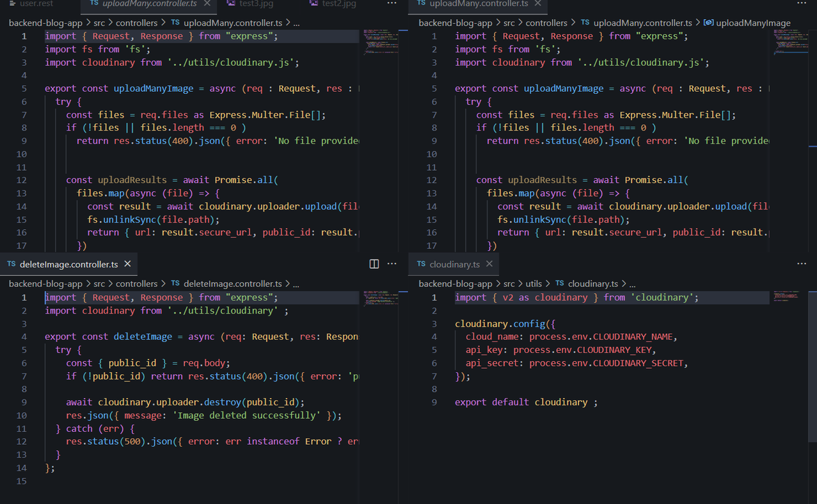The height and width of the screenshot is (504, 817).
Task: Open backend-blog-app breadcrumb in deleteImage editor
Action: 45,284
